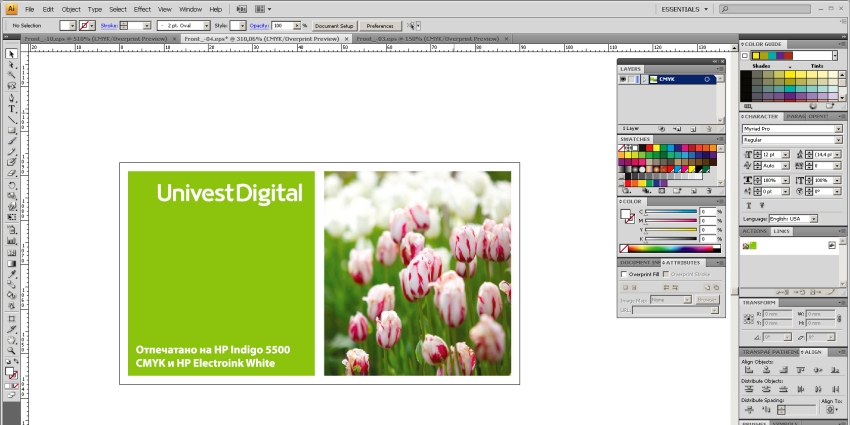
Task: Select the Rotate tool
Action: [11, 186]
